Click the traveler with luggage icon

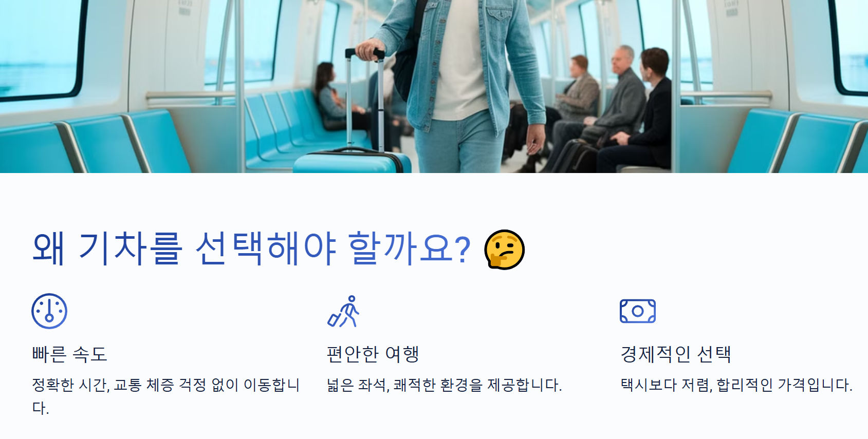tap(343, 311)
